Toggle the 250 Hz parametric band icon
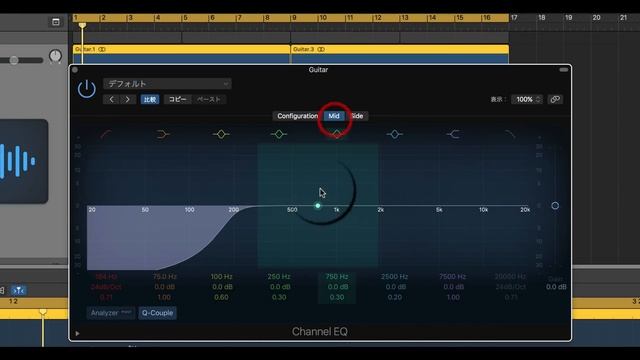The height and width of the screenshot is (360, 640). point(279,134)
